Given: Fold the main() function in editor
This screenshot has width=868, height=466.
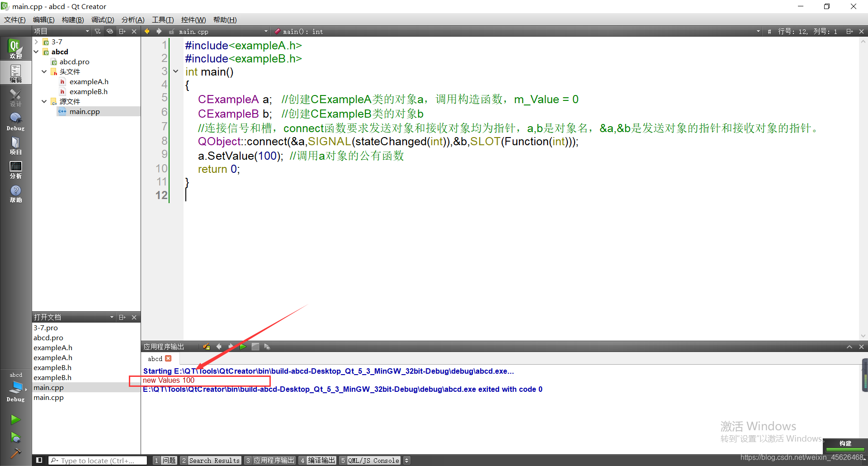Looking at the screenshot, I should [176, 71].
